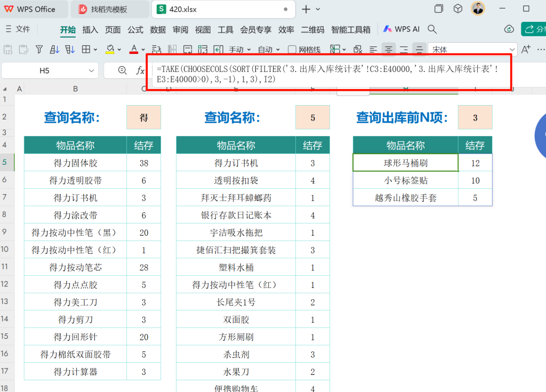Click the select-all corner triangle
This screenshot has width=546, height=392.
tap(5, 89)
